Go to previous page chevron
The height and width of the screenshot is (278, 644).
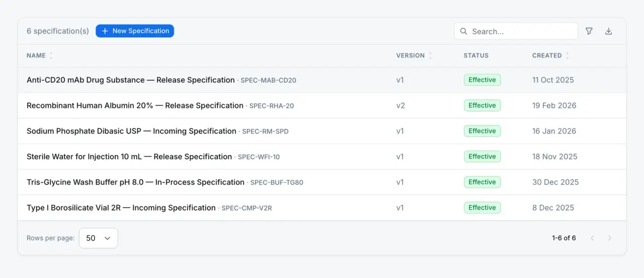[x=592, y=238]
